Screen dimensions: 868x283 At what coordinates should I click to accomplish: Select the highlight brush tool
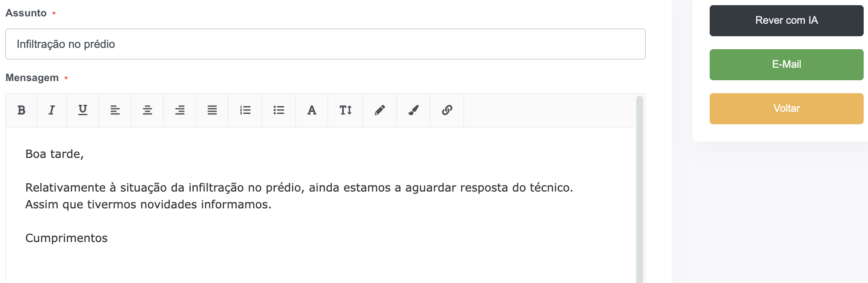[x=412, y=110]
